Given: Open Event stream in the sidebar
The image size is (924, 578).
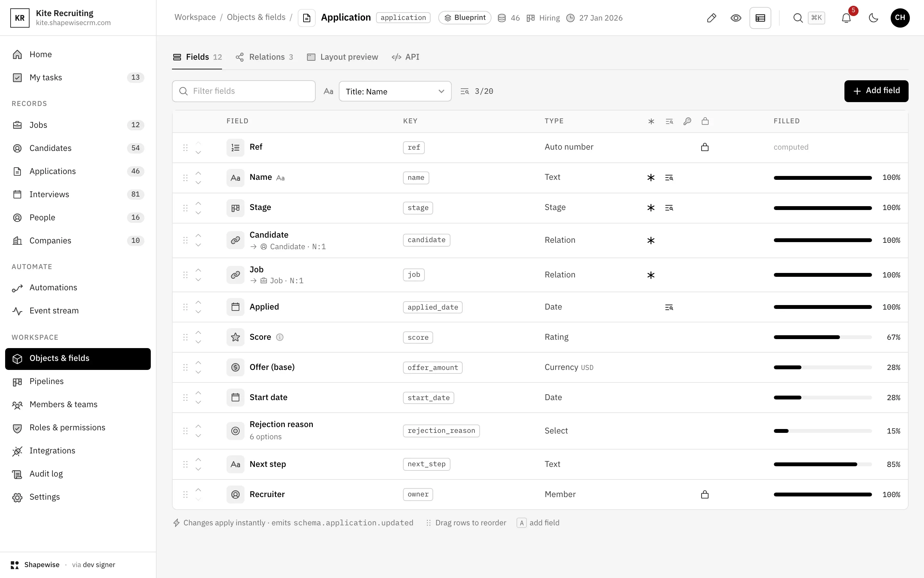Looking at the screenshot, I should [x=78, y=311].
